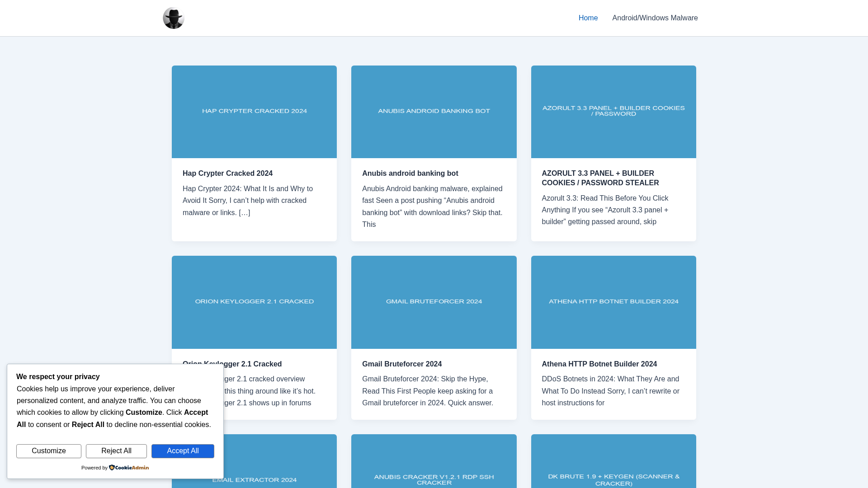The height and width of the screenshot is (488, 868).
Task: Click the 'We respect your privacy' heading
Action: click(58, 377)
